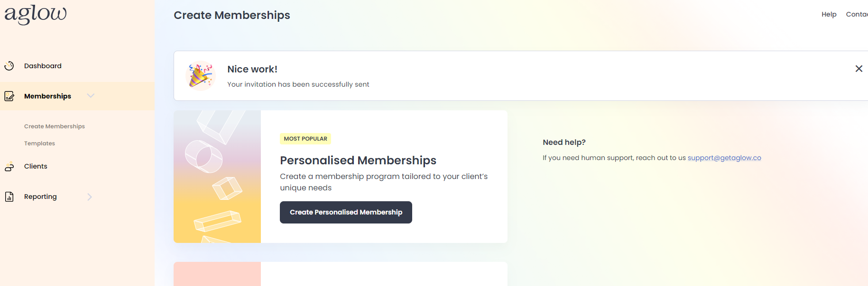Click the Personalised Memberships card illustration
This screenshot has height=286, width=868.
click(x=217, y=177)
